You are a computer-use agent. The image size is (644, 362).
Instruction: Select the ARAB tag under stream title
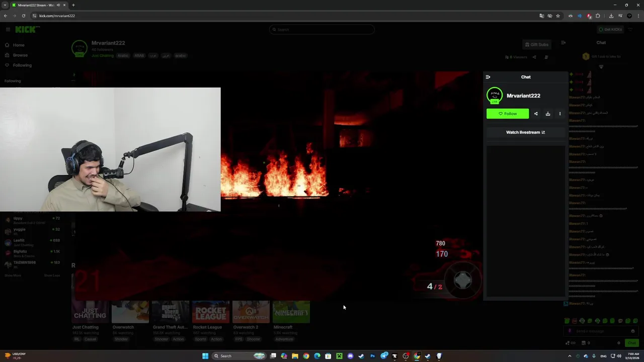139,56
